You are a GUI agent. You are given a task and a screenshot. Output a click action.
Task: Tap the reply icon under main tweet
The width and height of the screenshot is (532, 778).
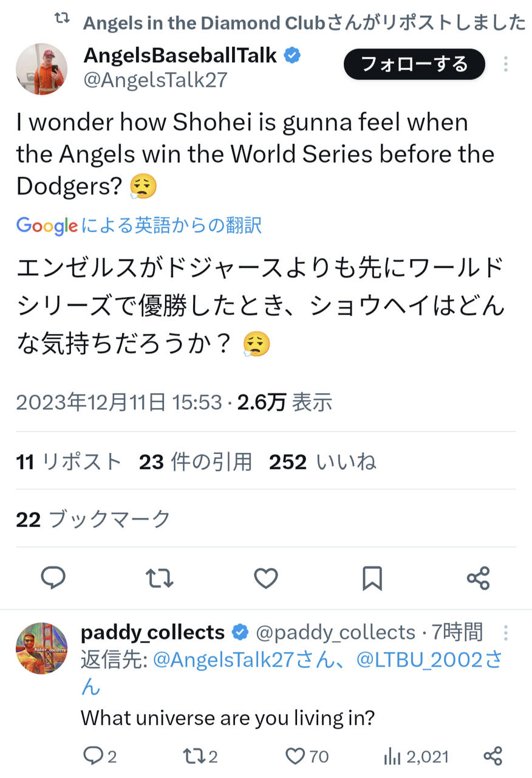[53, 577]
